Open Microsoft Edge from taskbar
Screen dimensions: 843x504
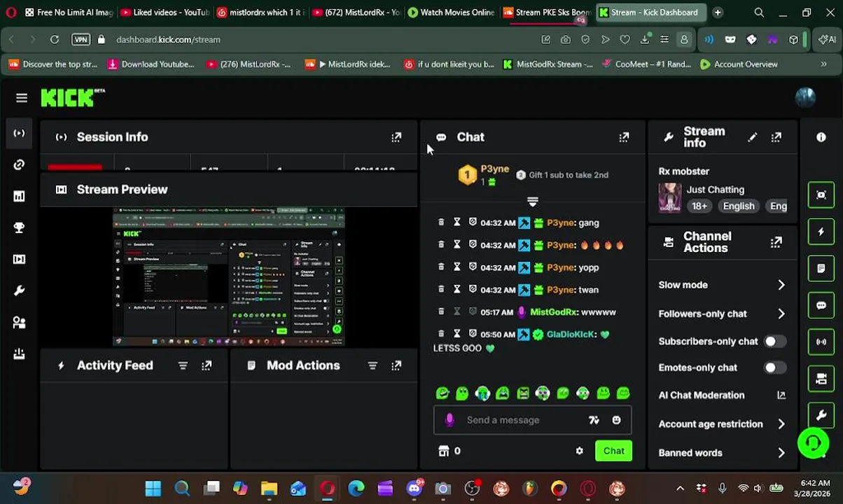[356, 489]
